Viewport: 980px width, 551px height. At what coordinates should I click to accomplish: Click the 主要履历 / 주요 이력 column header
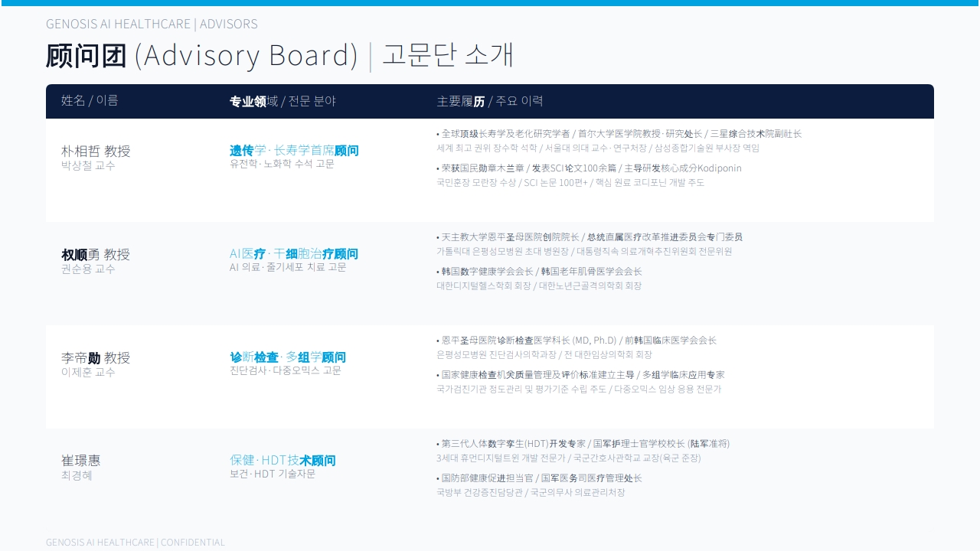click(x=490, y=101)
